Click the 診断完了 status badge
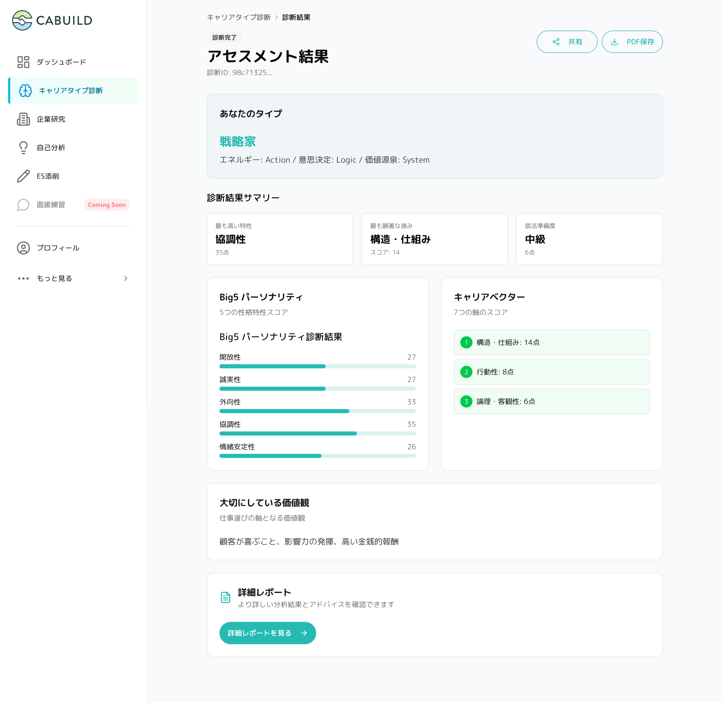 coord(224,38)
